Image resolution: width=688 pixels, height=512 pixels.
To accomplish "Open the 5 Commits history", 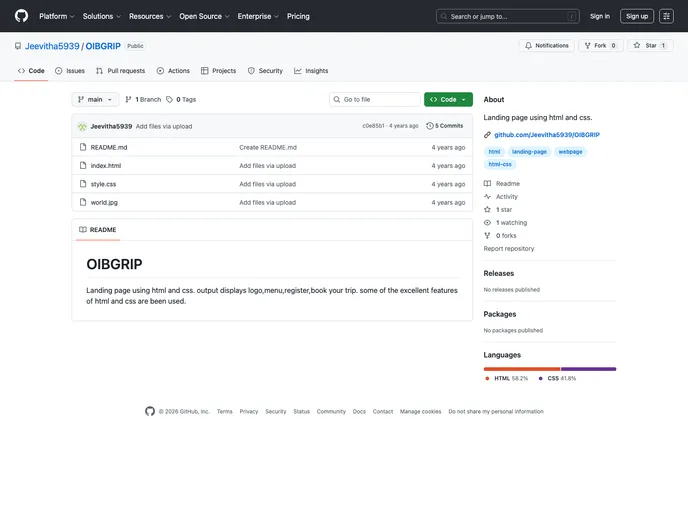I will coord(445,126).
